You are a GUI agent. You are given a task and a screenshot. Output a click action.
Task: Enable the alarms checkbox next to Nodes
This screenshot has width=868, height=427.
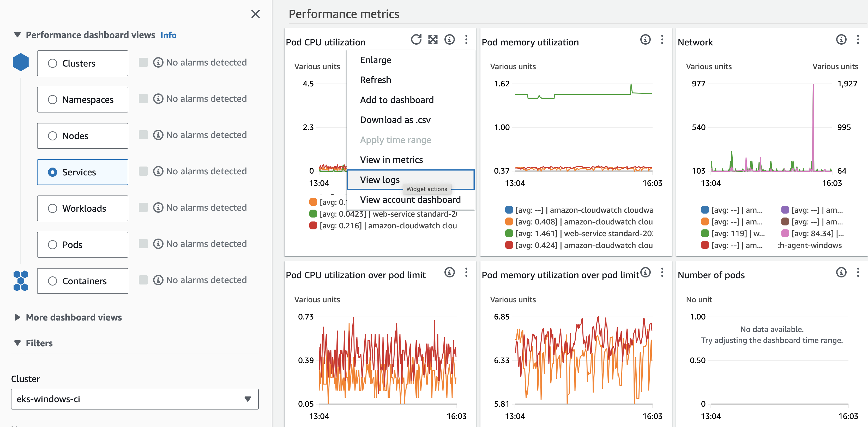[x=143, y=135]
